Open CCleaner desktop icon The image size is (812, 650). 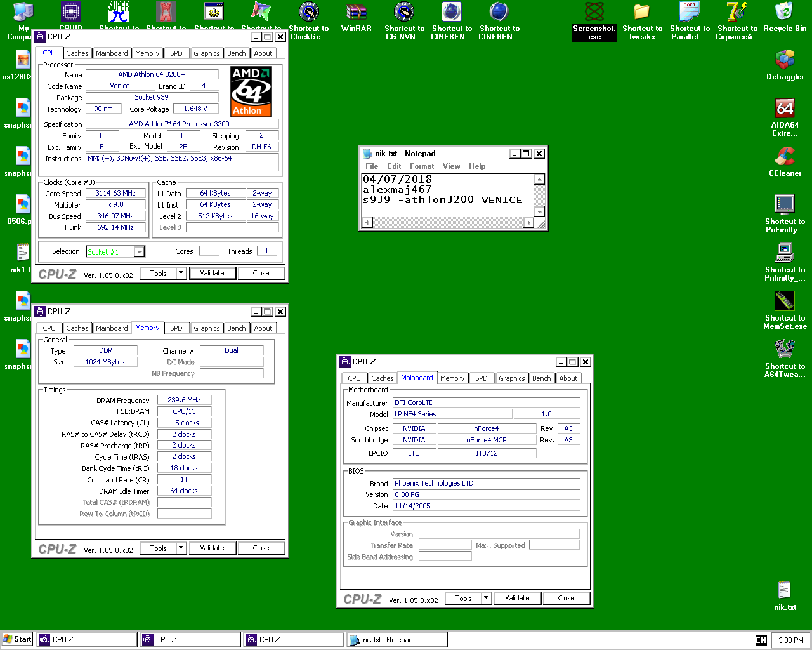point(785,156)
